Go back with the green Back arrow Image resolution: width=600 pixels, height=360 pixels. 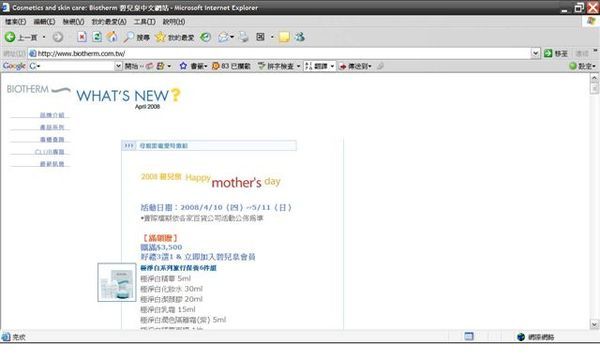coord(10,37)
